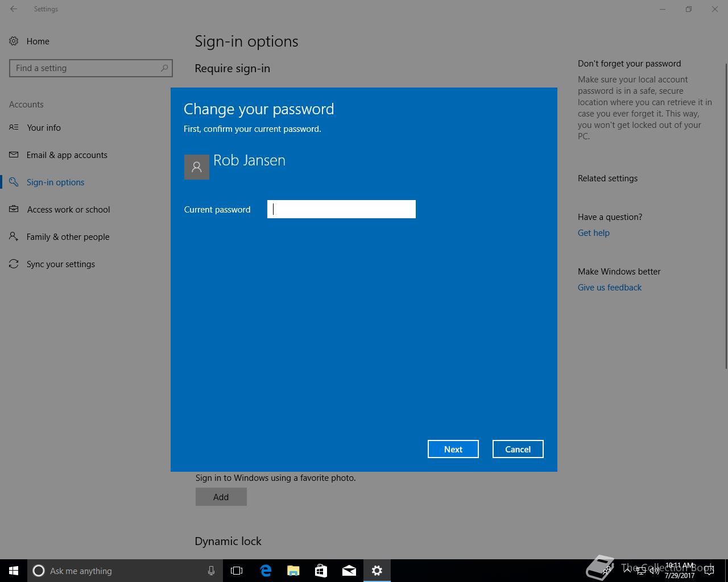Viewport: 728px width, 582px height.
Task: Click the Next button in password dialog
Action: point(453,449)
